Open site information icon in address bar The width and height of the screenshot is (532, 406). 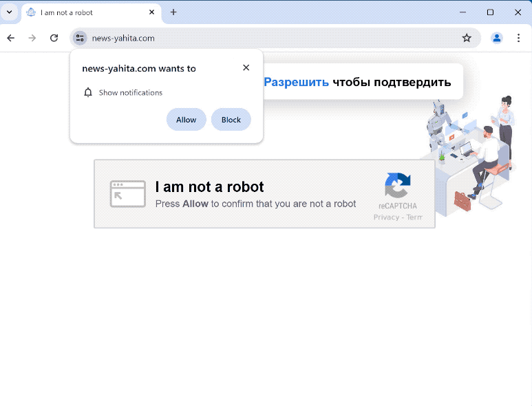(80, 38)
